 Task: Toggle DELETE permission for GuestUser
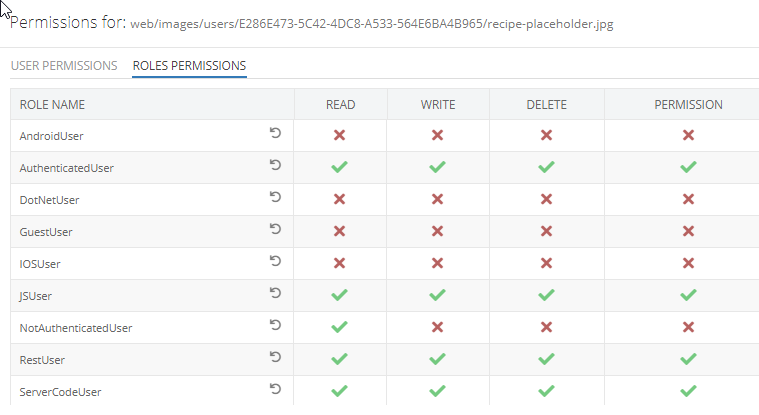tap(546, 231)
